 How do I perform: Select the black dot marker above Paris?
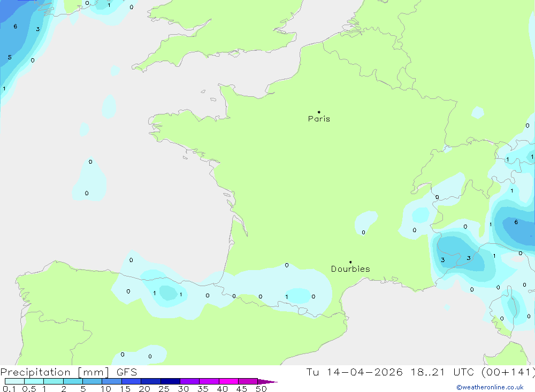tap(319, 112)
